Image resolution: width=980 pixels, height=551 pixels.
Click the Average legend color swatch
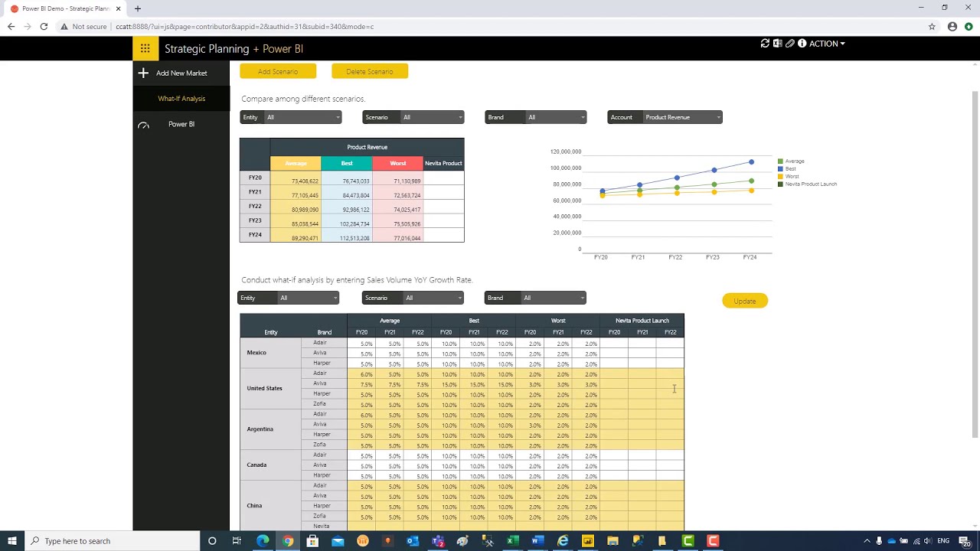coord(780,161)
